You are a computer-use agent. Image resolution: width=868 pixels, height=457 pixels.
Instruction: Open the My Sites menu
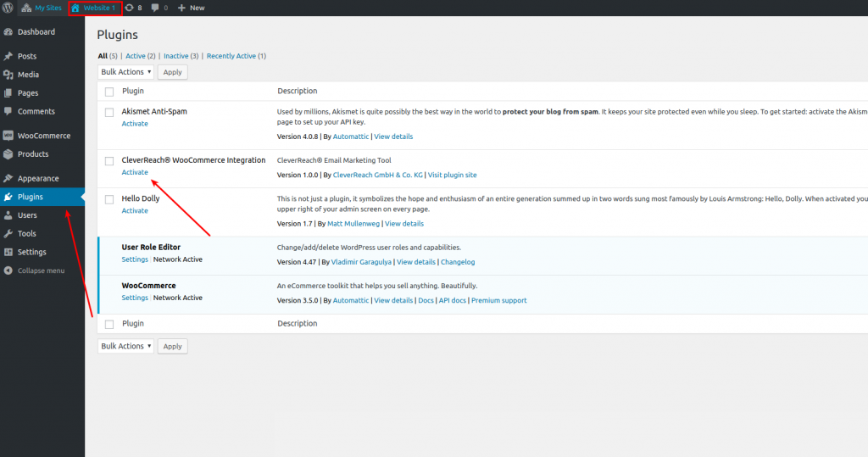(x=42, y=8)
